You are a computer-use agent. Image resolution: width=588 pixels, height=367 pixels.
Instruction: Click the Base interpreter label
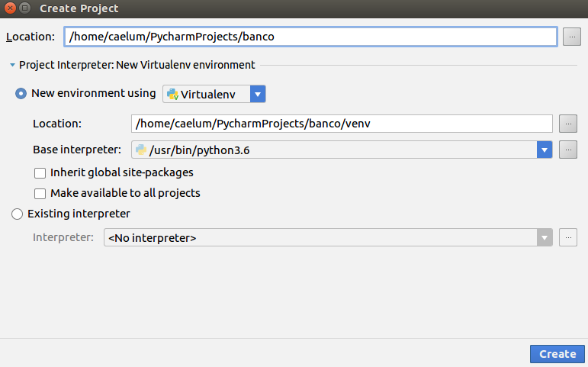77,150
